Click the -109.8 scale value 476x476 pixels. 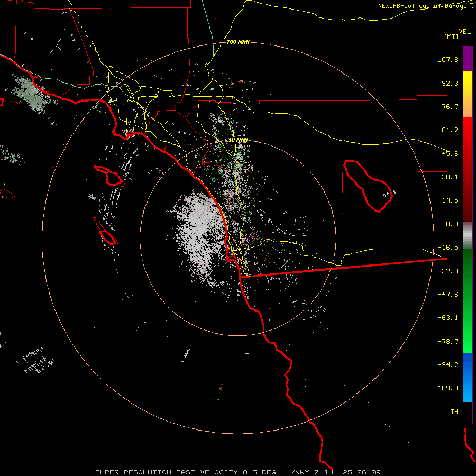pos(446,388)
